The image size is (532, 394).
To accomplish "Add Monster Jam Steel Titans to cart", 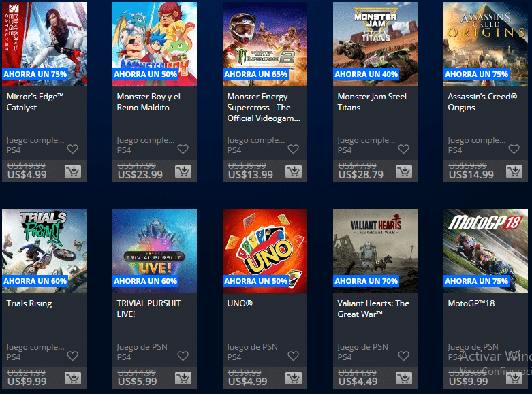I will point(404,171).
